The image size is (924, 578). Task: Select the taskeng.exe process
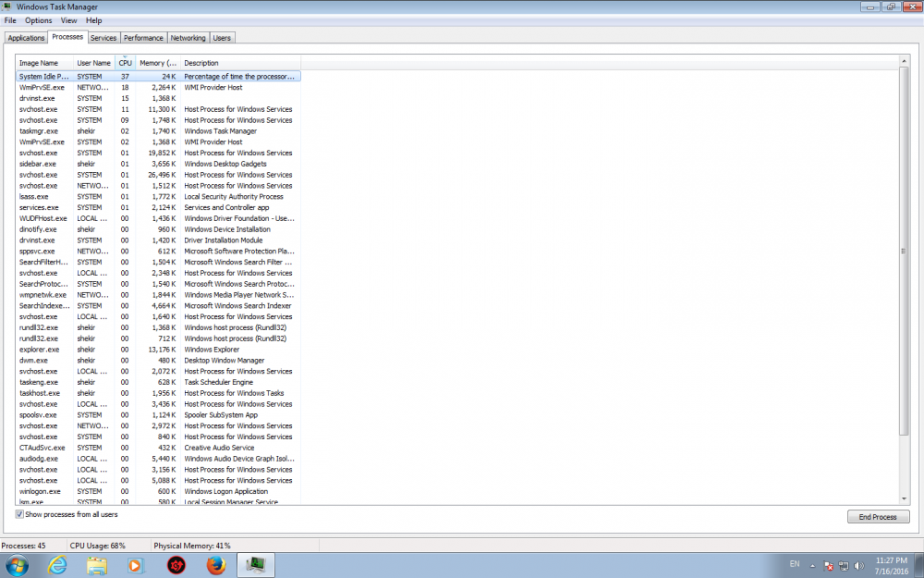pos(158,382)
